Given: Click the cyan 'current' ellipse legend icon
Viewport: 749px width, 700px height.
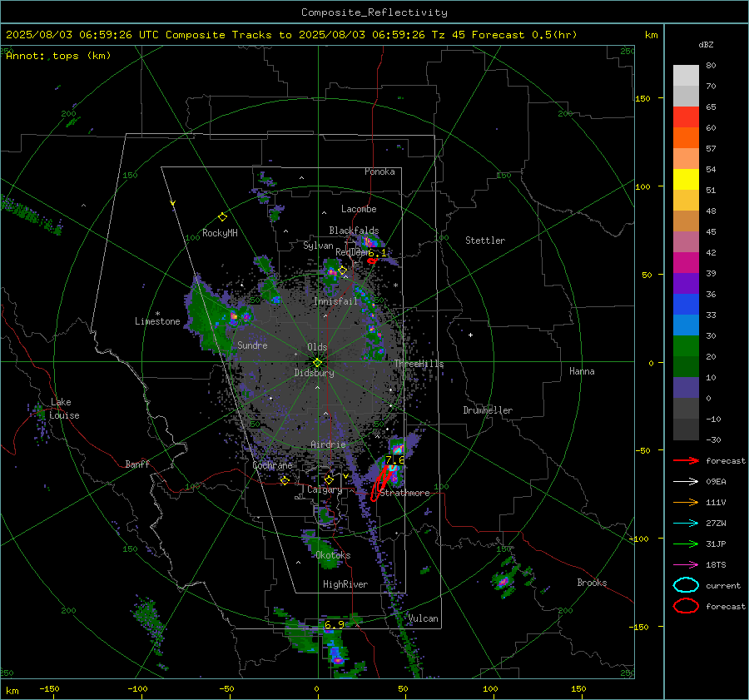Looking at the screenshot, I should point(686,585).
